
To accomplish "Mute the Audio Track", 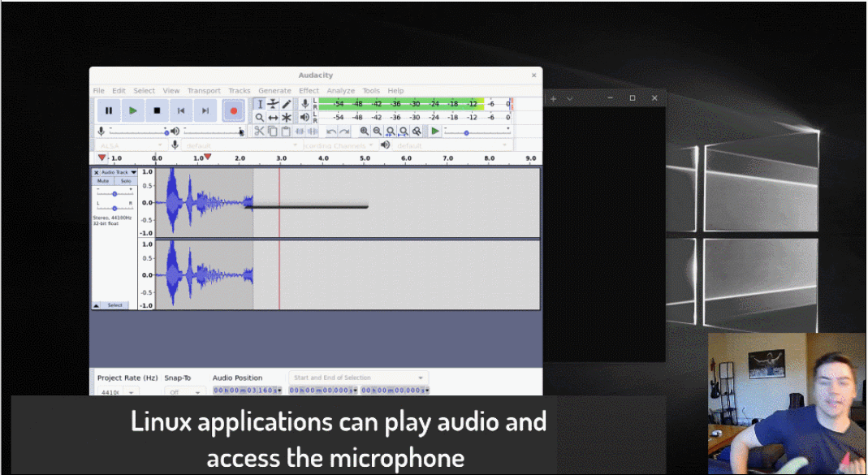I will 104,181.
